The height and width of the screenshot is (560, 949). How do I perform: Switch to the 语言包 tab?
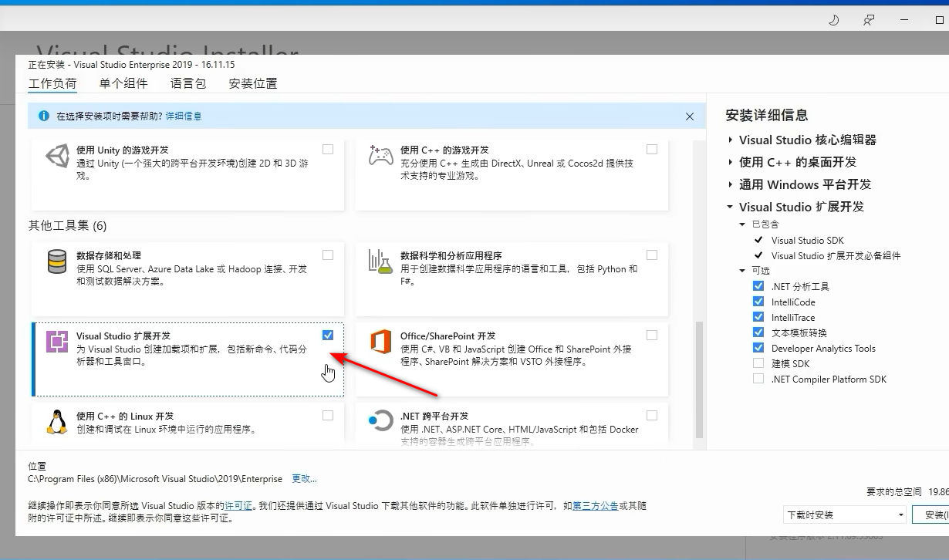click(188, 83)
